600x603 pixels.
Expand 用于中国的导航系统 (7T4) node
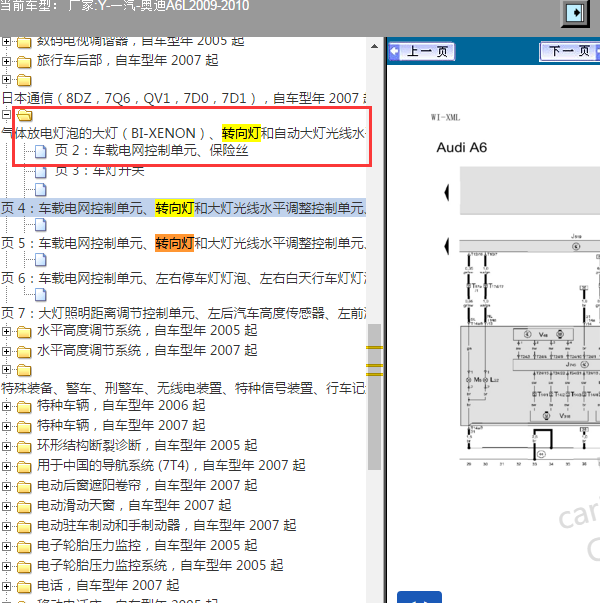coord(6,466)
